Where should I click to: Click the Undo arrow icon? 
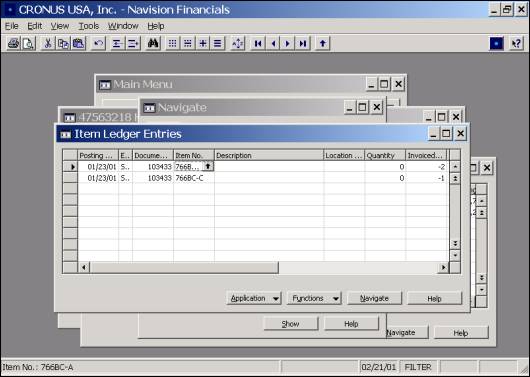tap(98, 43)
